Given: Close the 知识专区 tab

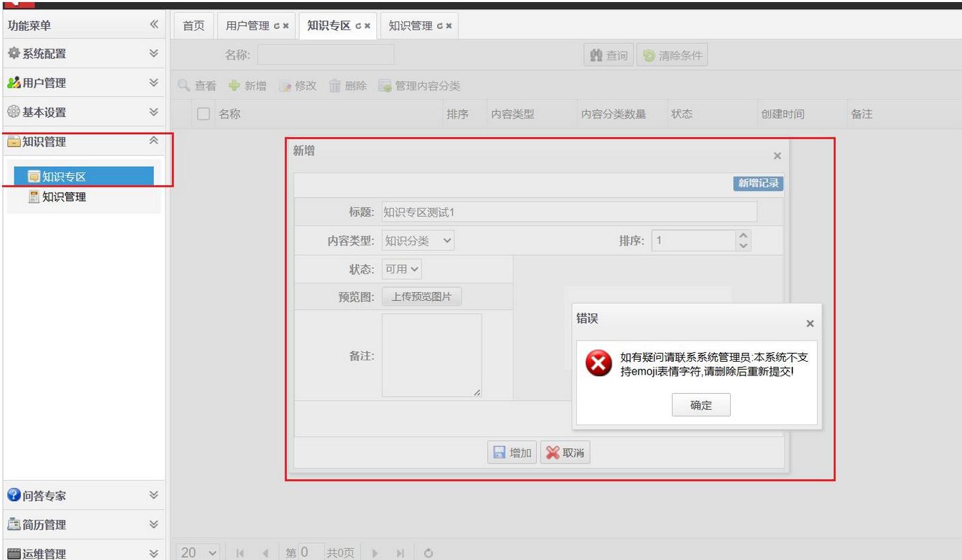Looking at the screenshot, I should point(367,27).
